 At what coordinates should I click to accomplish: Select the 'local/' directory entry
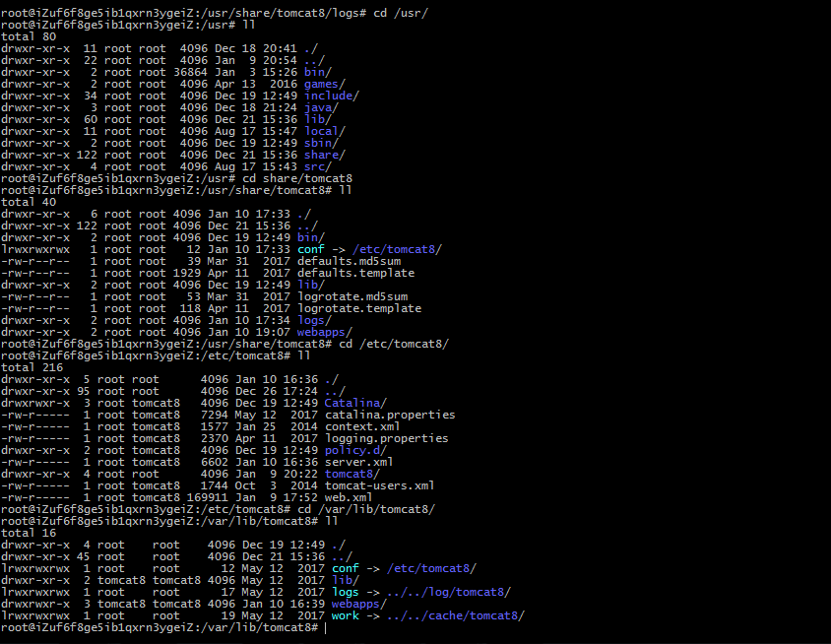click(324, 131)
